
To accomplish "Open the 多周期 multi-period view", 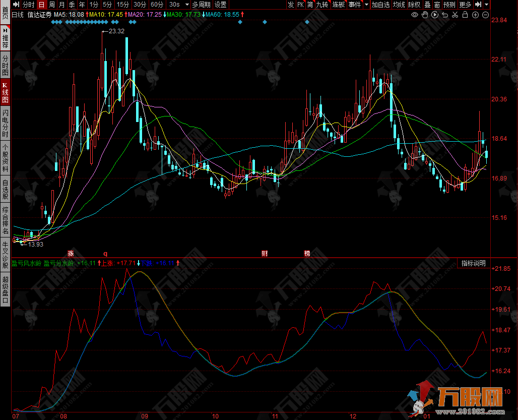I will click(x=201, y=5).
